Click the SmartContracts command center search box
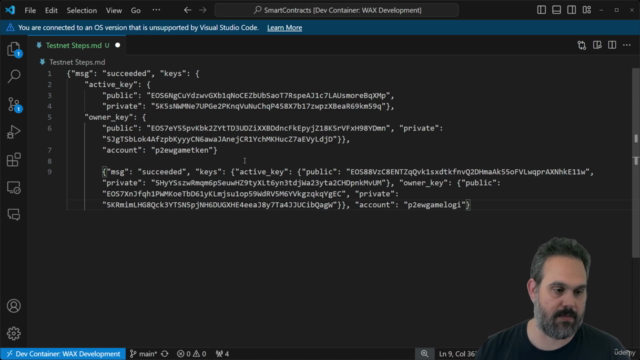 click(x=337, y=10)
